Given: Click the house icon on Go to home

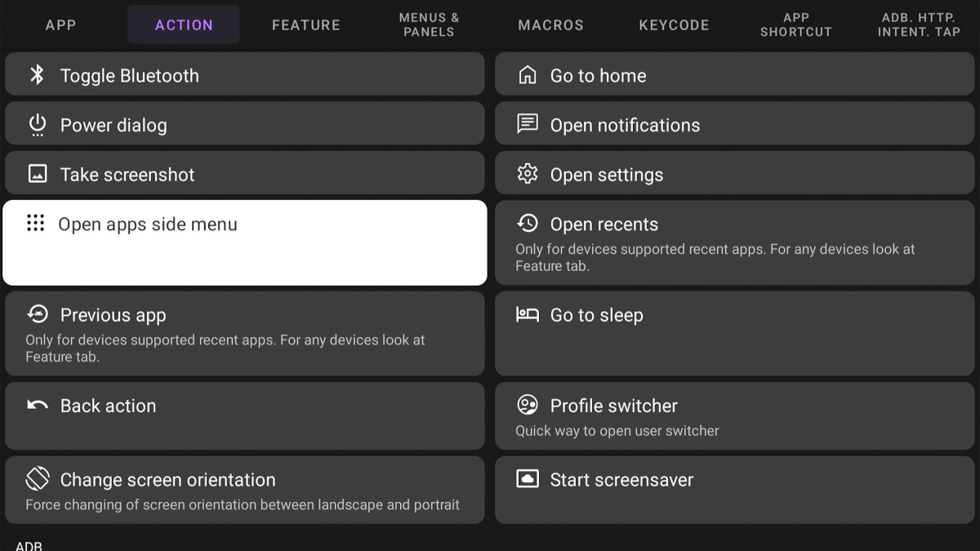Looking at the screenshot, I should pyautogui.click(x=528, y=75).
